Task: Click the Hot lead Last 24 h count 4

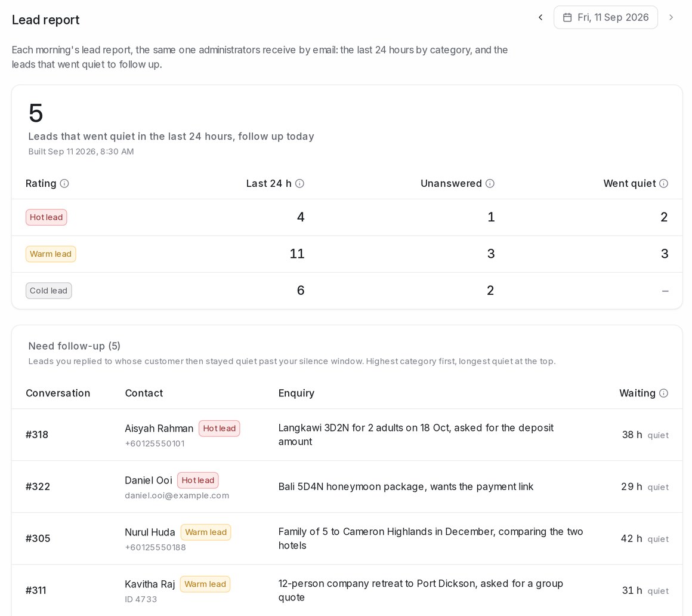Action: pyautogui.click(x=301, y=217)
